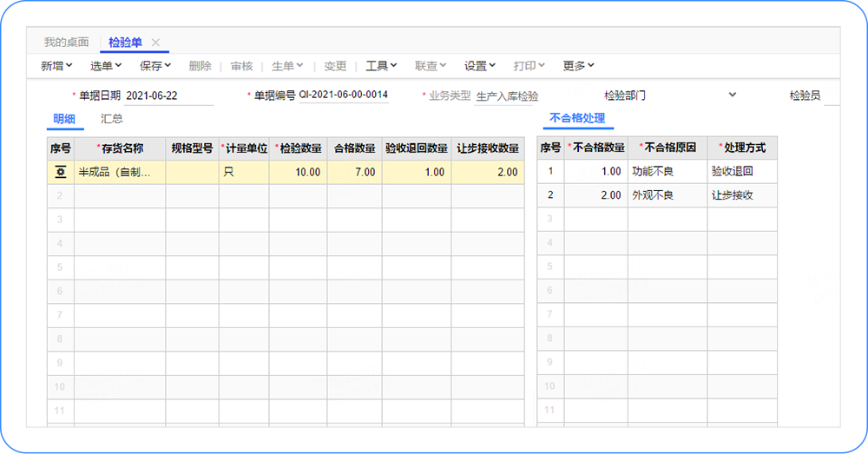The width and height of the screenshot is (868, 454).
Task: Open the 设置 menu
Action: 479,66
